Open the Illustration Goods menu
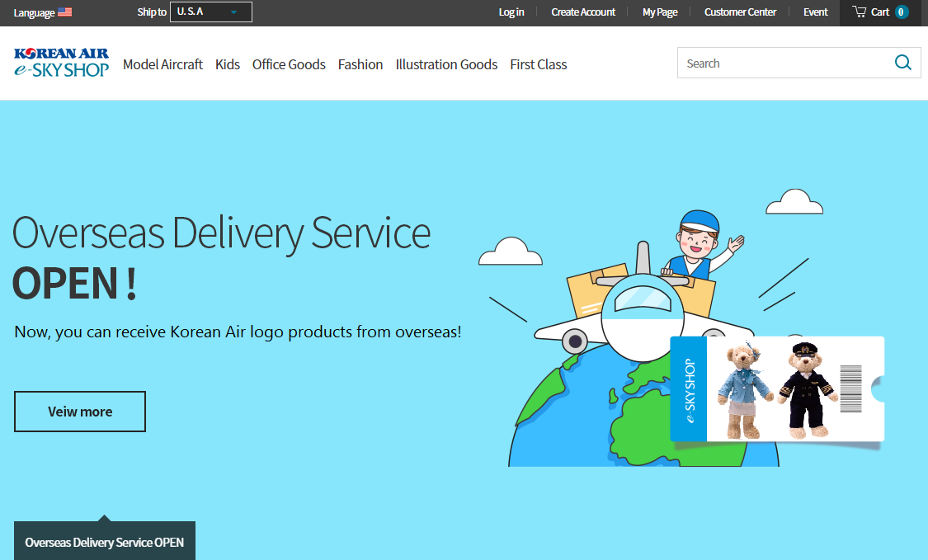 pyautogui.click(x=446, y=64)
